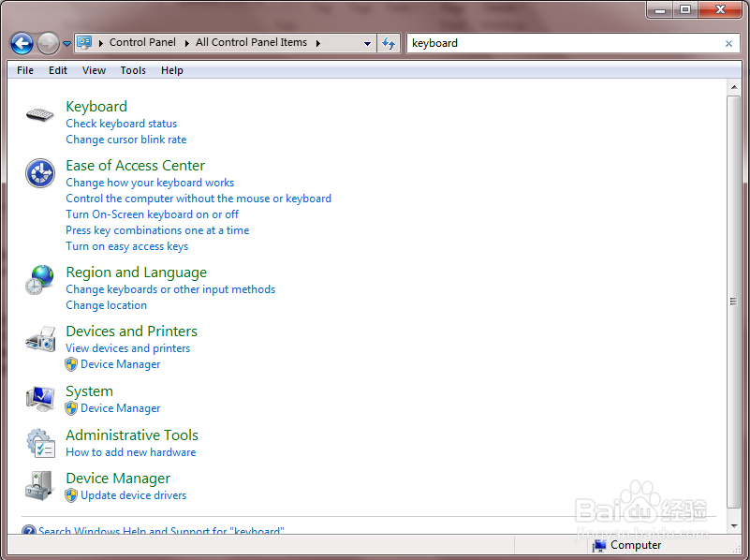Open the Ease of Access Center icon
Screen dimensions: 750x560
coord(39,173)
